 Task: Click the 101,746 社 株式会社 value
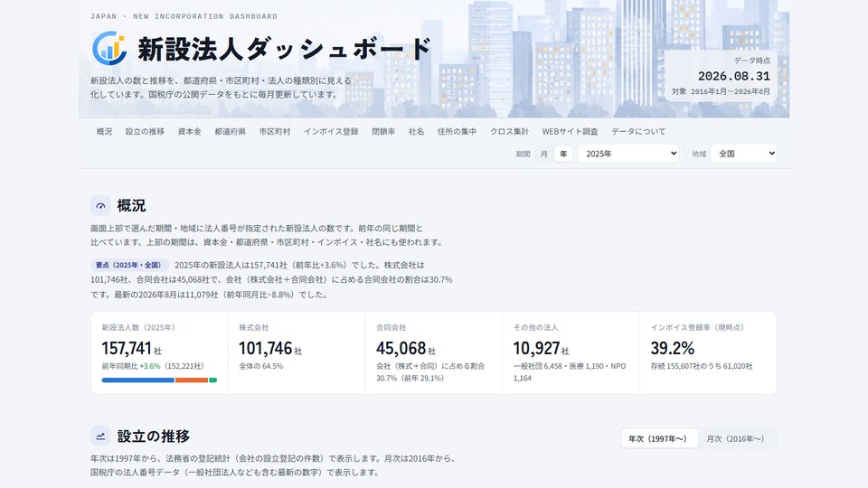[x=270, y=348]
